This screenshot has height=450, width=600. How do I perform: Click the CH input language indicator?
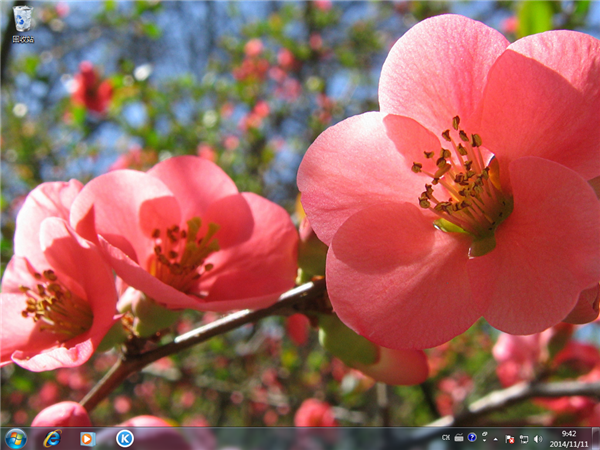pyautogui.click(x=446, y=438)
